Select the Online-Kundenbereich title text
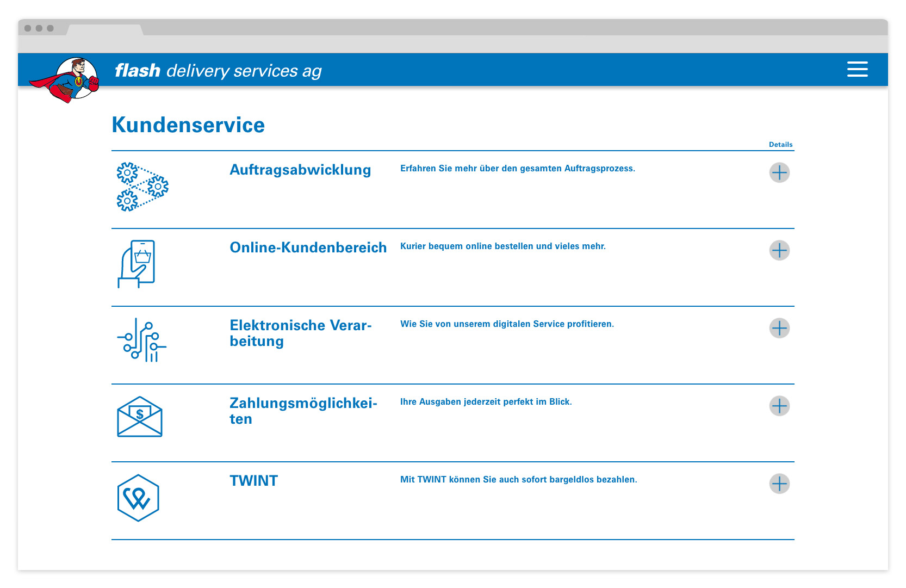The image size is (906, 588). click(308, 247)
